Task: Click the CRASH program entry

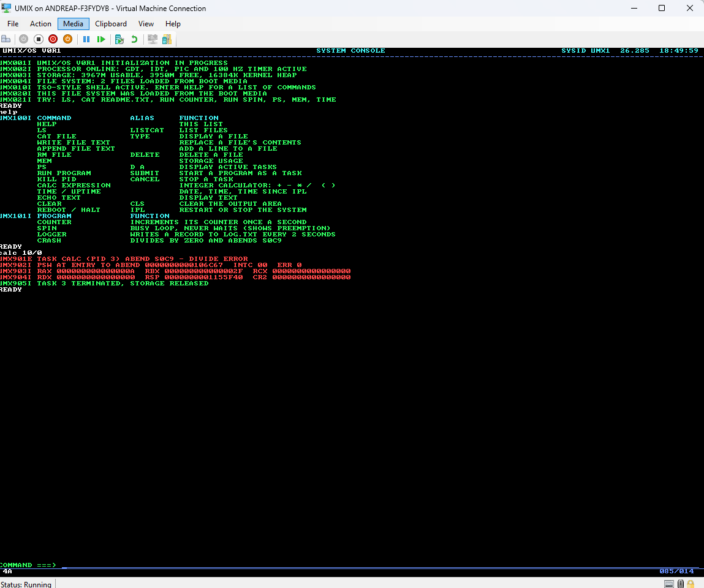Action: tap(49, 241)
